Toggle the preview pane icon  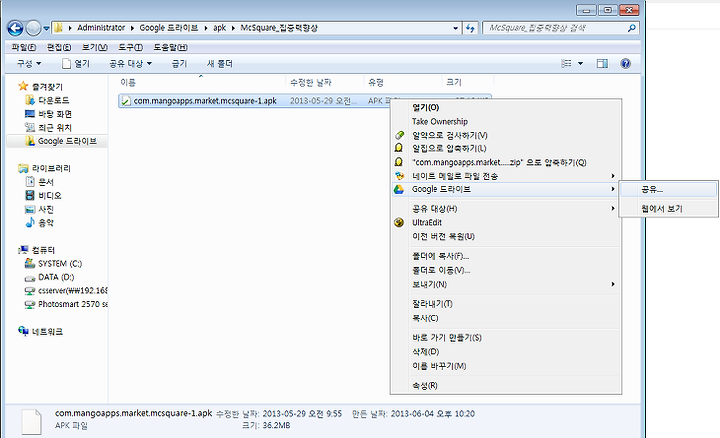pyautogui.click(x=602, y=63)
